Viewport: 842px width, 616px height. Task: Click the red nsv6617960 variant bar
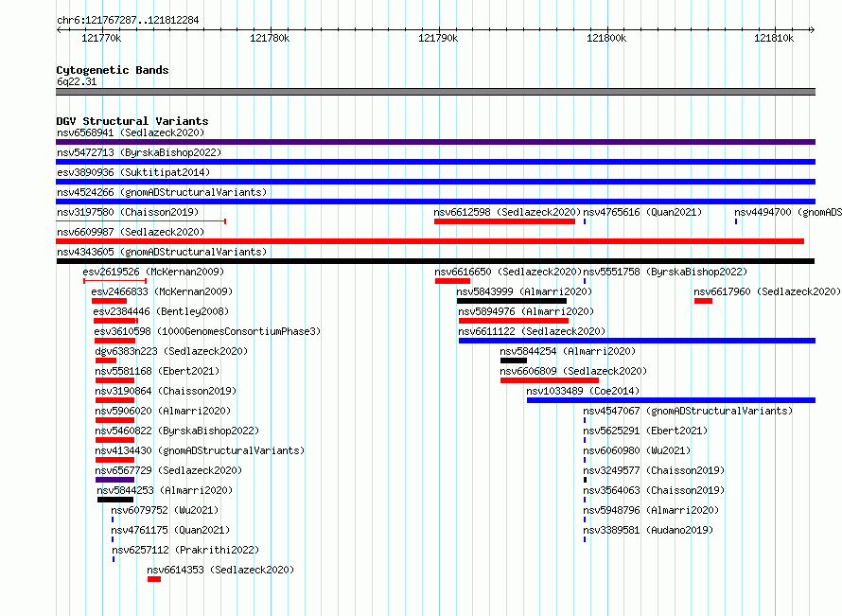coord(704,301)
